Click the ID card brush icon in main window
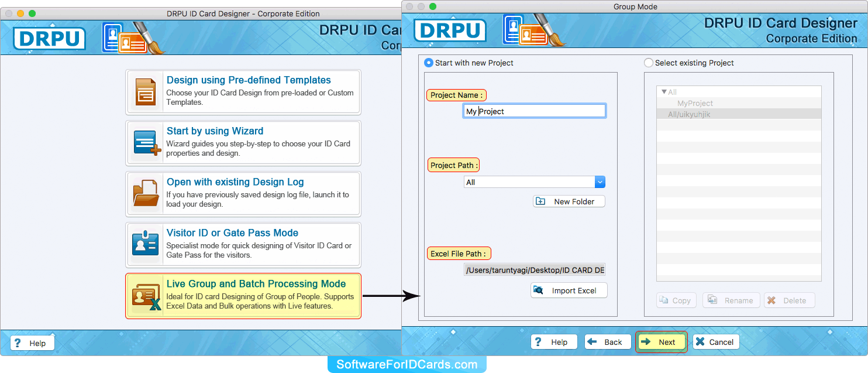Viewport: 868px width, 373px height. coord(134,38)
